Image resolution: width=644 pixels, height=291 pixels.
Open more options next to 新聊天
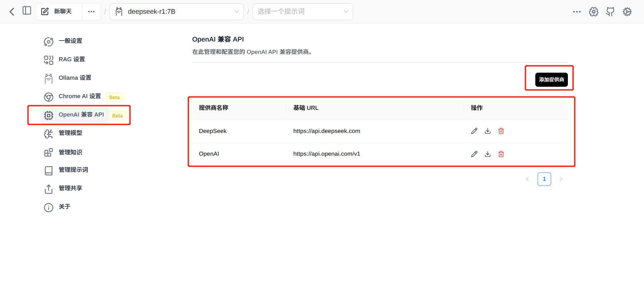[x=91, y=12]
